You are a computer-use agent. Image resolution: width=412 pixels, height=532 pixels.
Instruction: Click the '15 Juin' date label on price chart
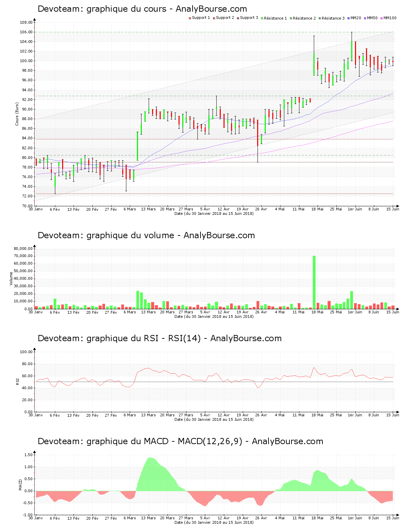(393, 209)
